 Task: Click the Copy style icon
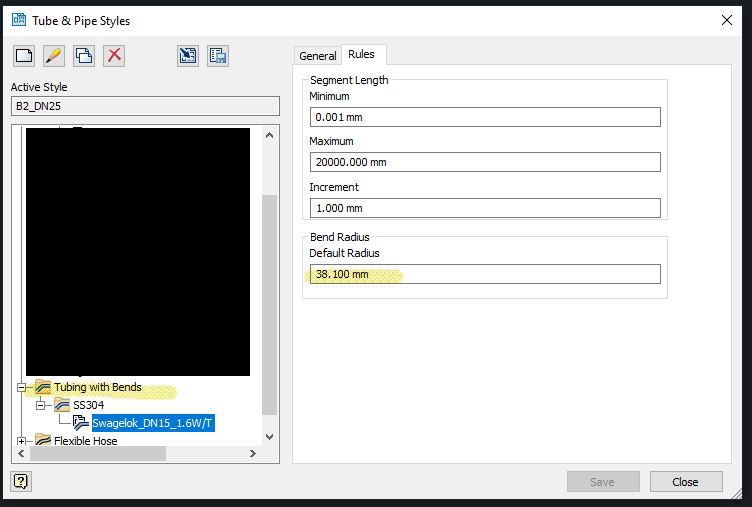[x=84, y=56]
